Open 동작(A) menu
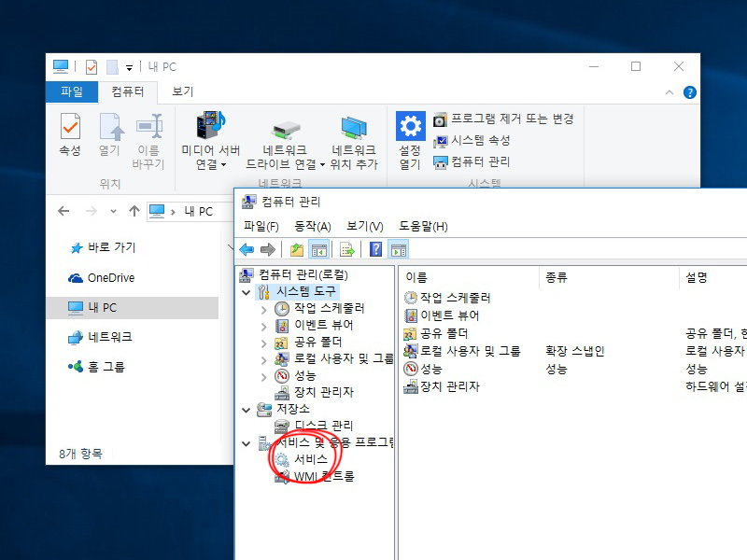The width and height of the screenshot is (747, 560). pyautogui.click(x=313, y=226)
